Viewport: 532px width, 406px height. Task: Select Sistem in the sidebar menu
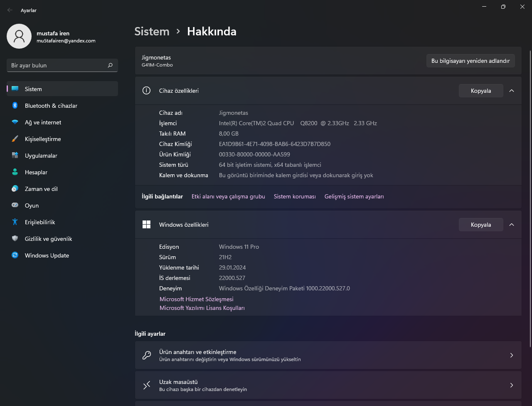coord(33,89)
